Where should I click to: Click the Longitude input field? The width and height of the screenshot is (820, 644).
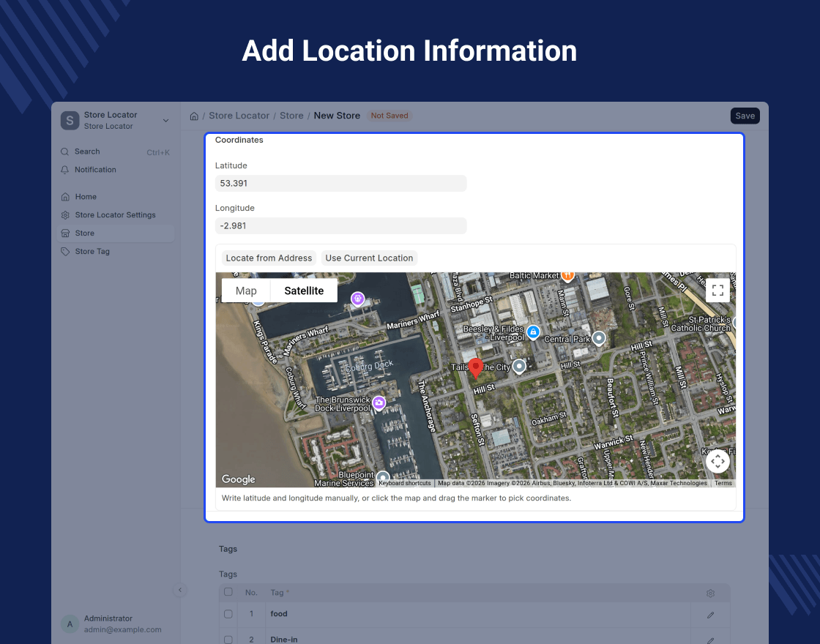(x=341, y=226)
